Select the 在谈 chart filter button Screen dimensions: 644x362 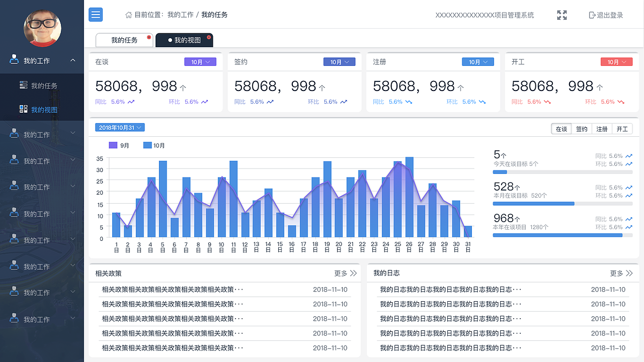click(x=561, y=129)
